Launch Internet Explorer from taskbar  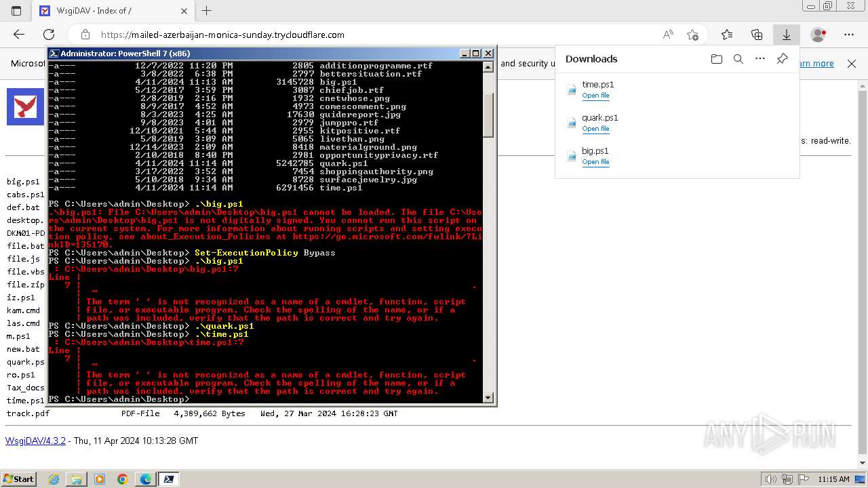coord(54,479)
